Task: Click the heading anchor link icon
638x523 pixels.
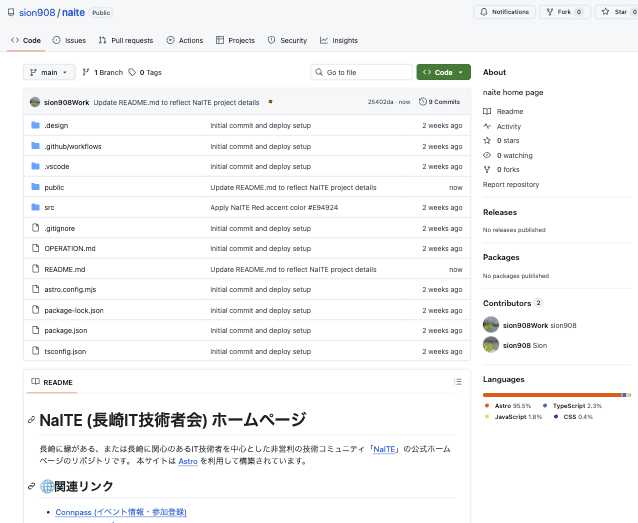Action: click(x=32, y=421)
